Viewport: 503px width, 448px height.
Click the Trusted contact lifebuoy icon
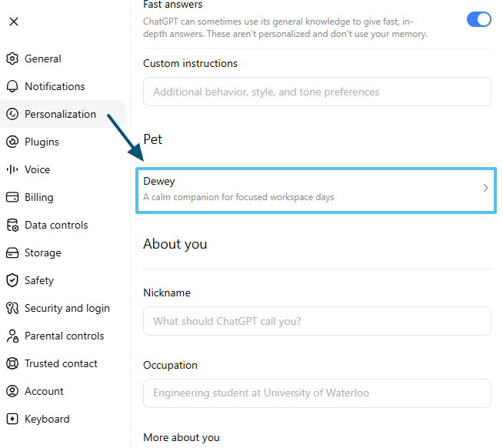[12, 363]
